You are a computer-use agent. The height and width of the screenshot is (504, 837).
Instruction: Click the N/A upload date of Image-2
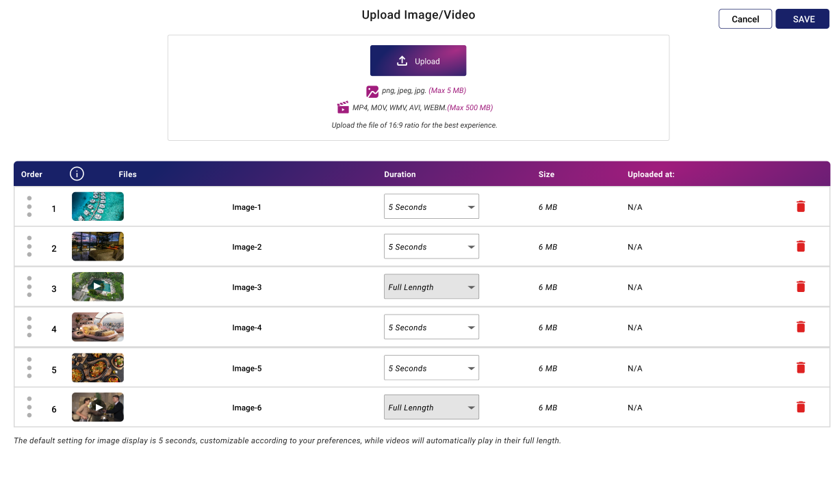click(635, 247)
